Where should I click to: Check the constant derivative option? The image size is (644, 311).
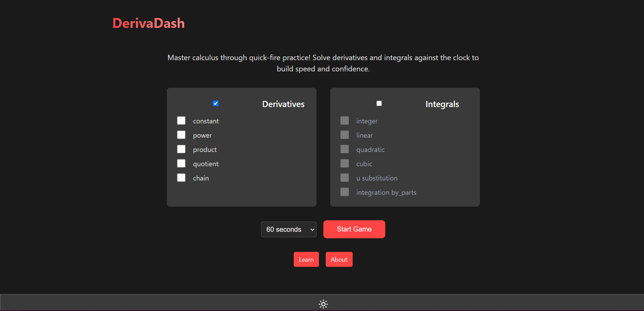click(x=181, y=120)
